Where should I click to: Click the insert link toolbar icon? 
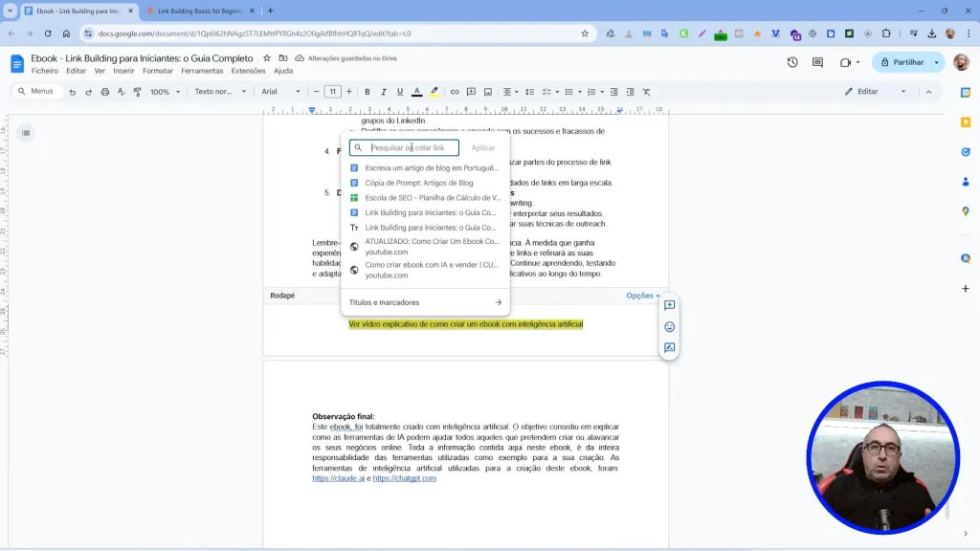coord(455,92)
